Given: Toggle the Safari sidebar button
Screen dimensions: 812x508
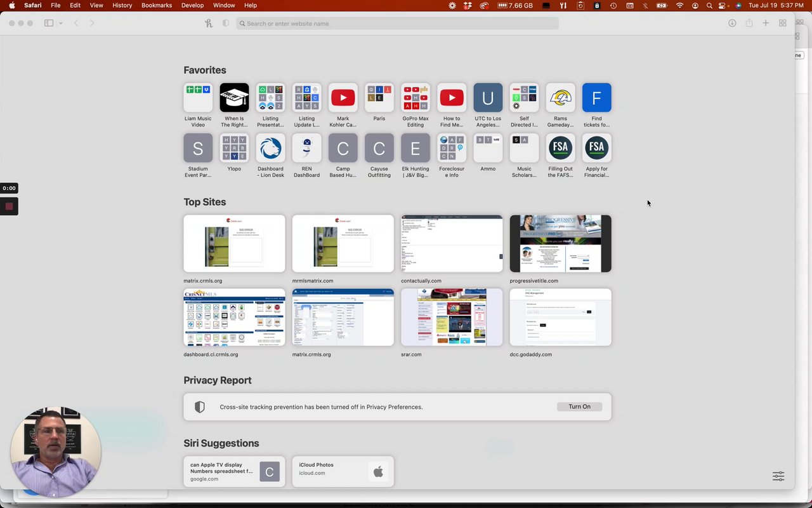Looking at the screenshot, I should pos(49,23).
